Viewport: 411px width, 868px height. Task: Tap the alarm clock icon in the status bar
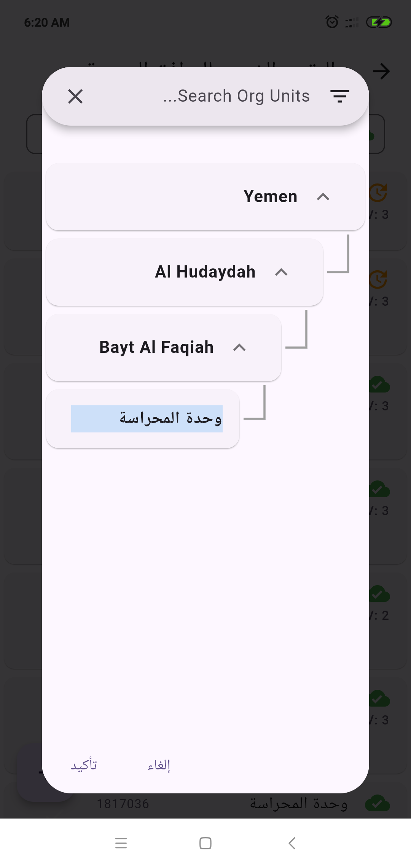pyautogui.click(x=332, y=22)
